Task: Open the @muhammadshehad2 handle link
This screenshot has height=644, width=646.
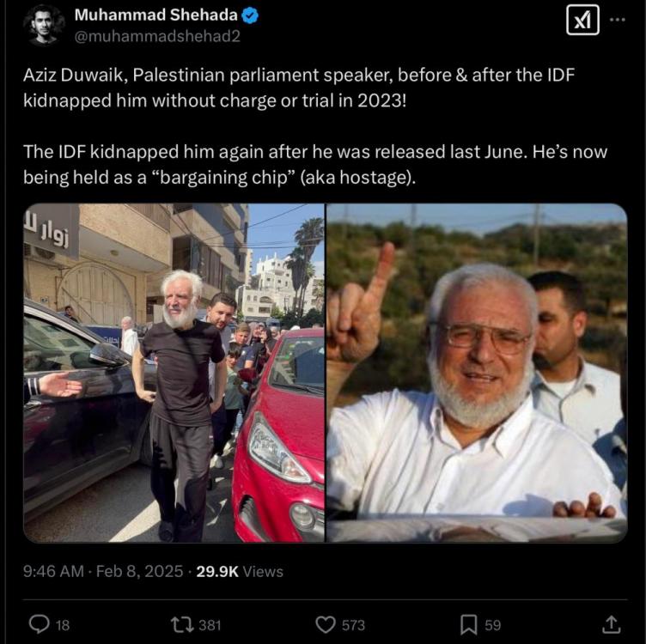Action: click(157, 35)
